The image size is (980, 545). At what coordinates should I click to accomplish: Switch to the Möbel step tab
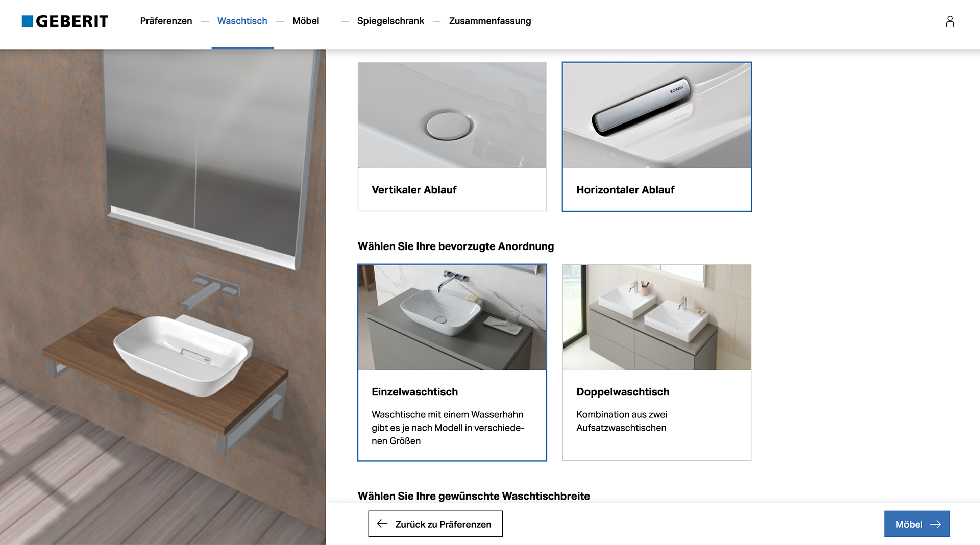click(x=306, y=21)
